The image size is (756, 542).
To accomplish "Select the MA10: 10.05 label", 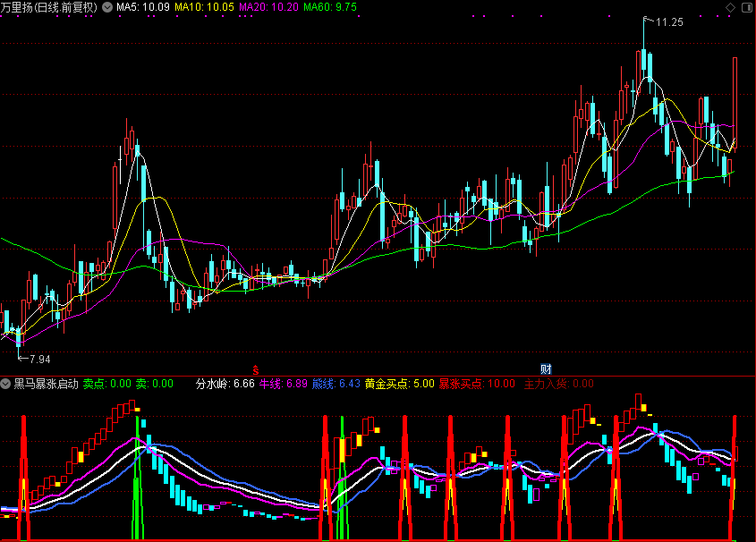I will pyautogui.click(x=204, y=7).
